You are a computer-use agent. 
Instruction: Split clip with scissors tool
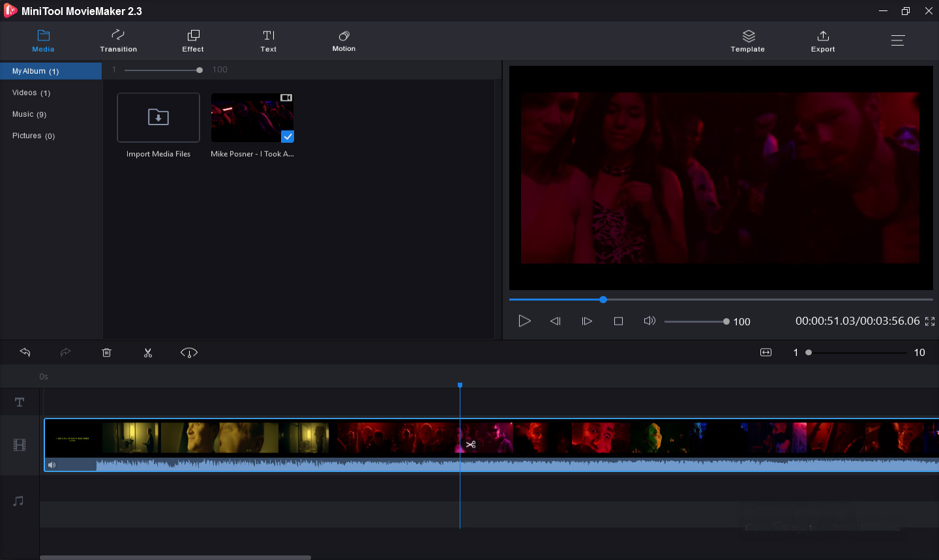coord(148,353)
